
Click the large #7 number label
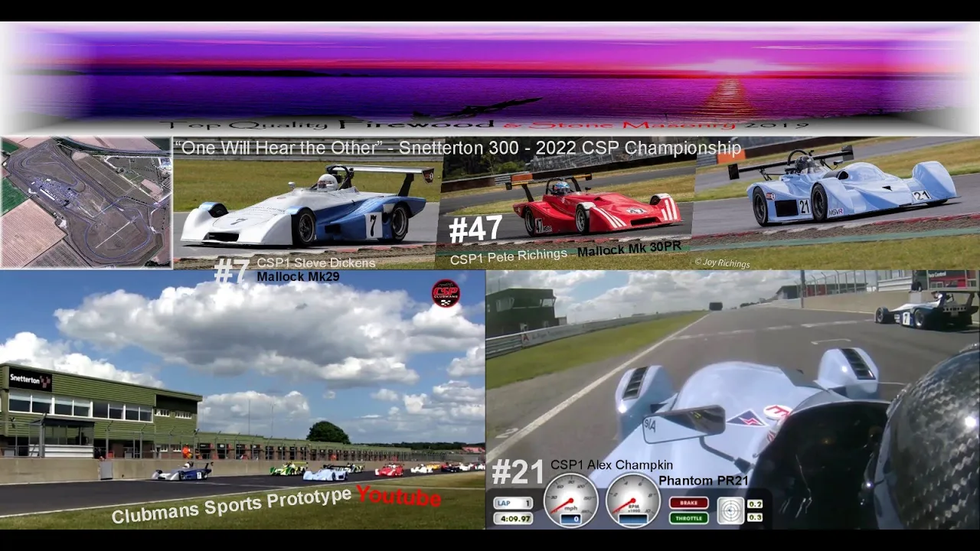coord(232,271)
